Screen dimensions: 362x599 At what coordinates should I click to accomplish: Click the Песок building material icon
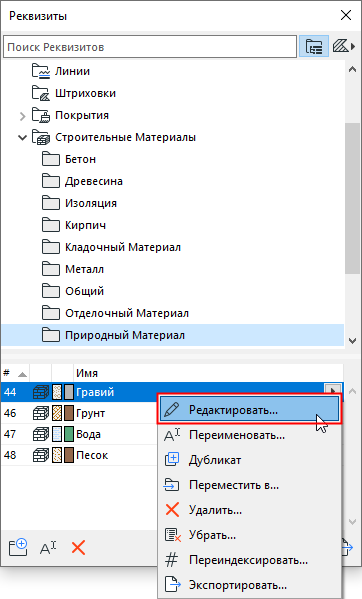(x=41, y=455)
